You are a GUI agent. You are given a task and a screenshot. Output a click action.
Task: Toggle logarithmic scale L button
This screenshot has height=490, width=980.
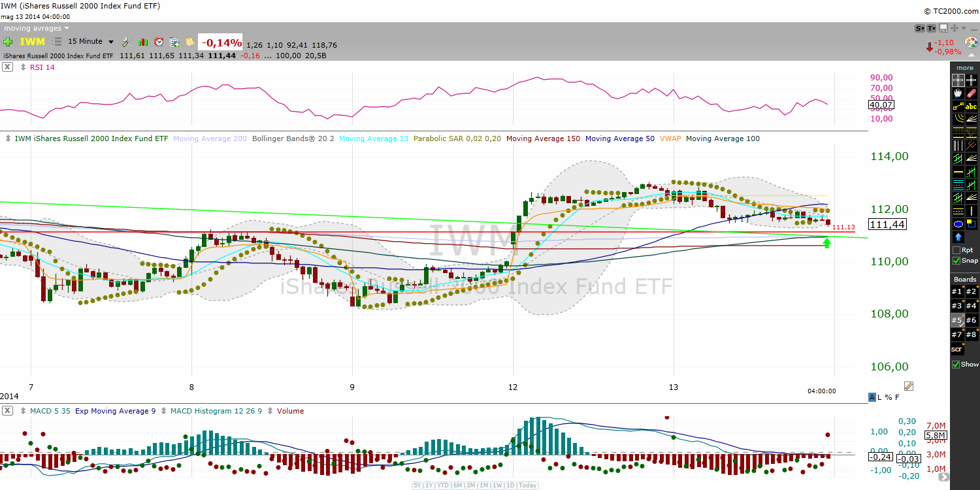click(x=880, y=397)
